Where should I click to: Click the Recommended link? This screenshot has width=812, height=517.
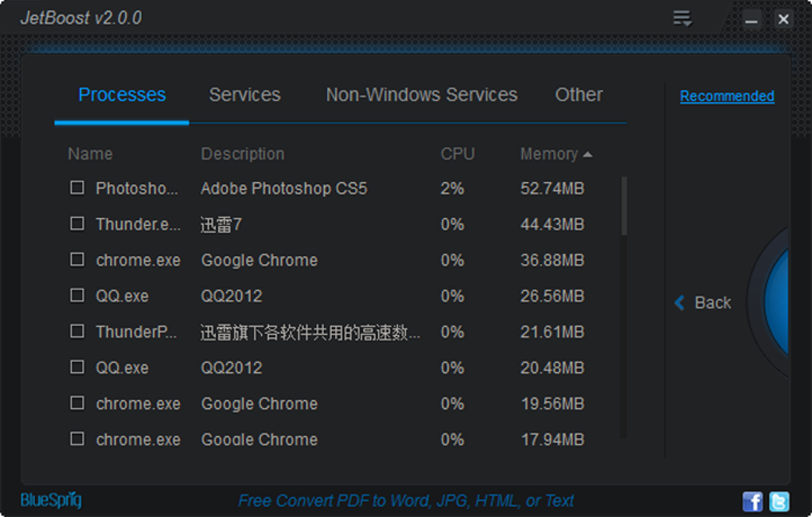point(727,96)
